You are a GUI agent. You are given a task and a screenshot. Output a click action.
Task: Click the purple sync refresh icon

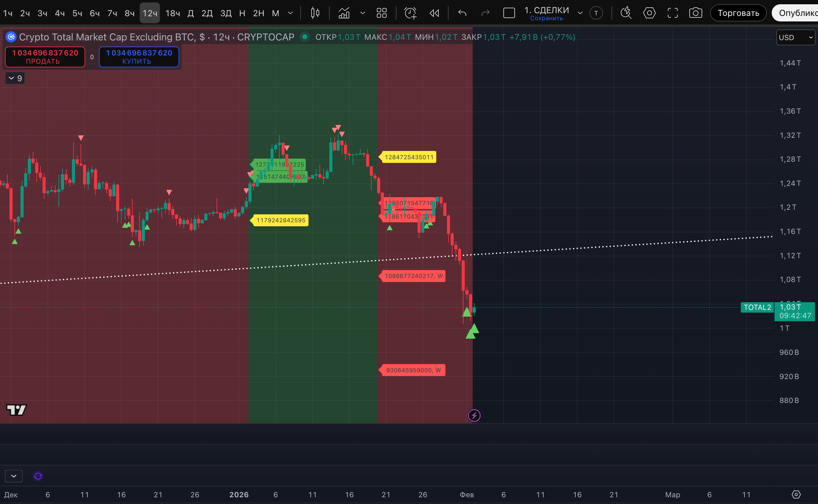(x=38, y=476)
